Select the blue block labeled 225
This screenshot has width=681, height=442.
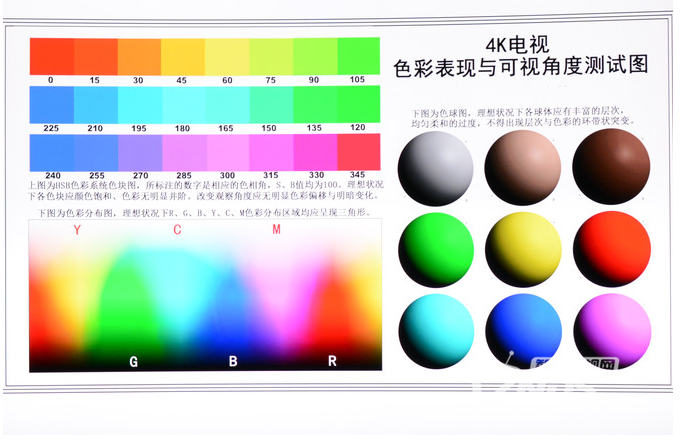tap(51, 104)
